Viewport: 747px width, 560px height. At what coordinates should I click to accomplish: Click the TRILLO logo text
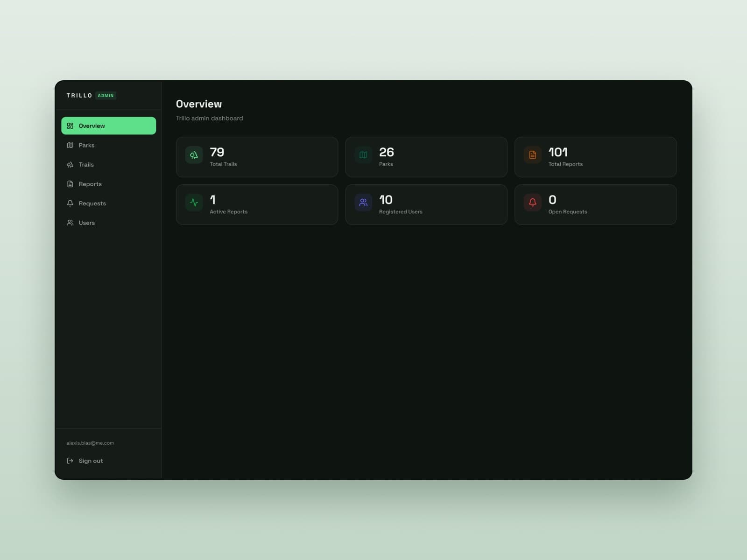click(x=79, y=96)
